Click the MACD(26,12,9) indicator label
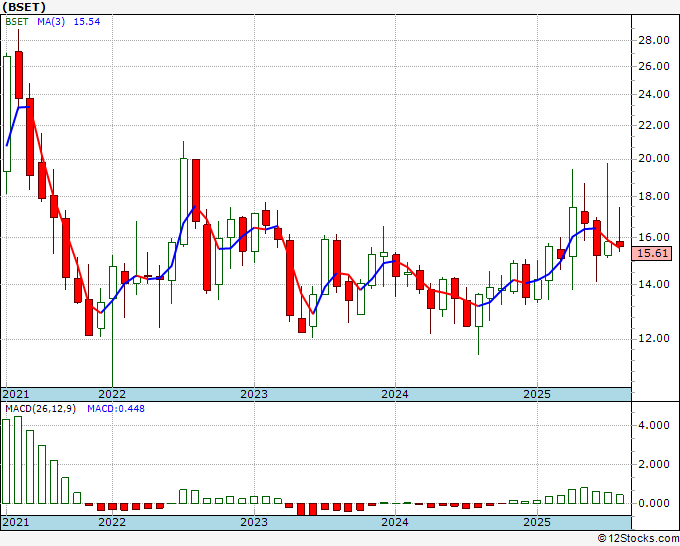This screenshot has height=546, width=680. (40, 409)
